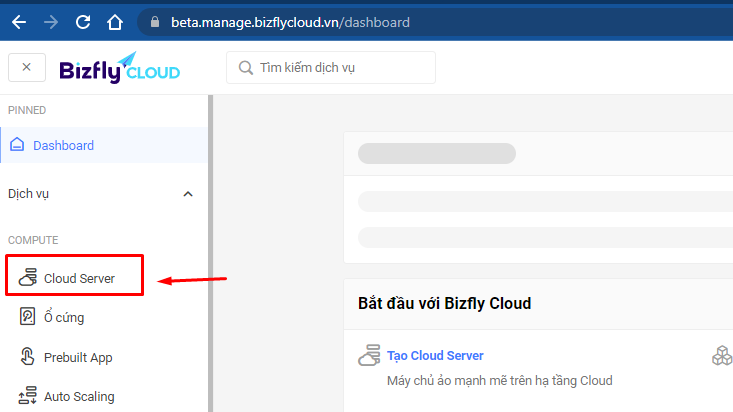Click the cloud server icon beside Tạo Cloud Server
Screen dimensions: 733x412
coord(369,355)
